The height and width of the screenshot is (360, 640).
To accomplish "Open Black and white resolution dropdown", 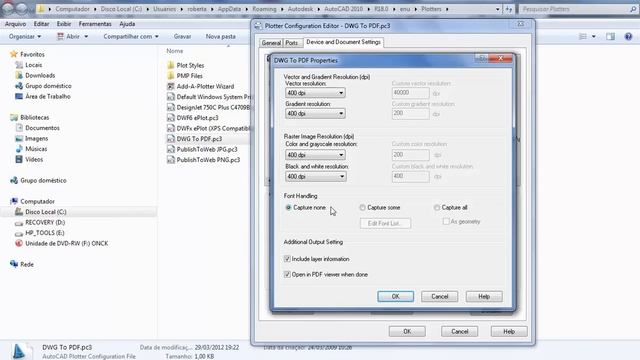I will pos(315,176).
